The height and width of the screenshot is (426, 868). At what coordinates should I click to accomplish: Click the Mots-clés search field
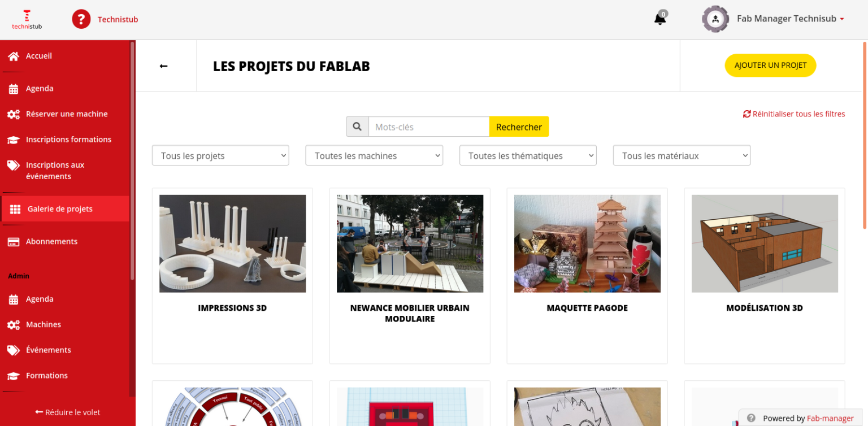click(429, 127)
